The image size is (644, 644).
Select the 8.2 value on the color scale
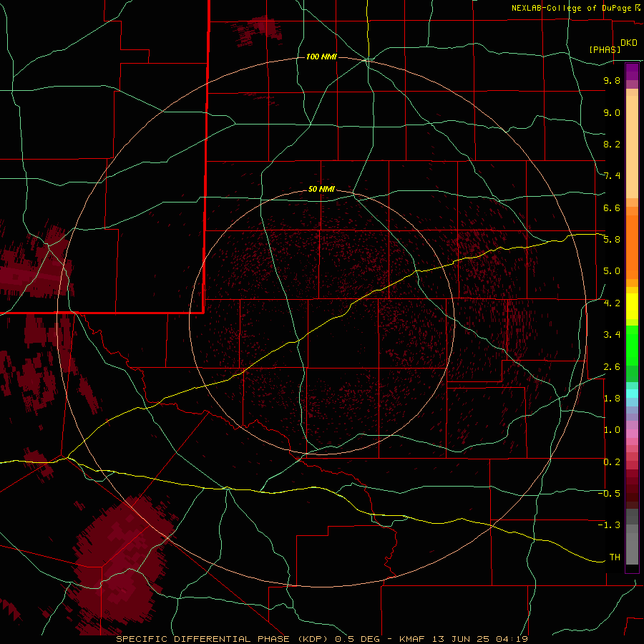(x=612, y=144)
